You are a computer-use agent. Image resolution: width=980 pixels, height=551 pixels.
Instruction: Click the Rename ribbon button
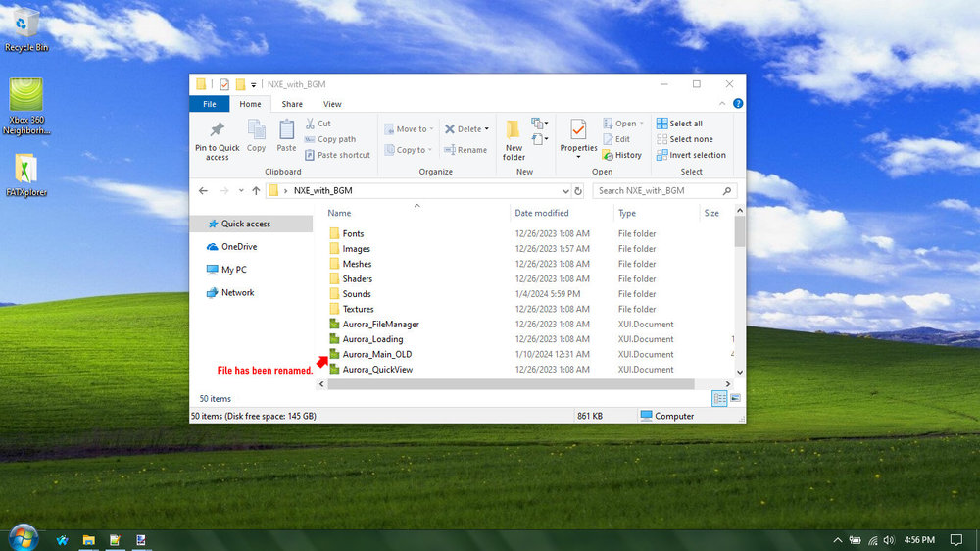click(465, 149)
